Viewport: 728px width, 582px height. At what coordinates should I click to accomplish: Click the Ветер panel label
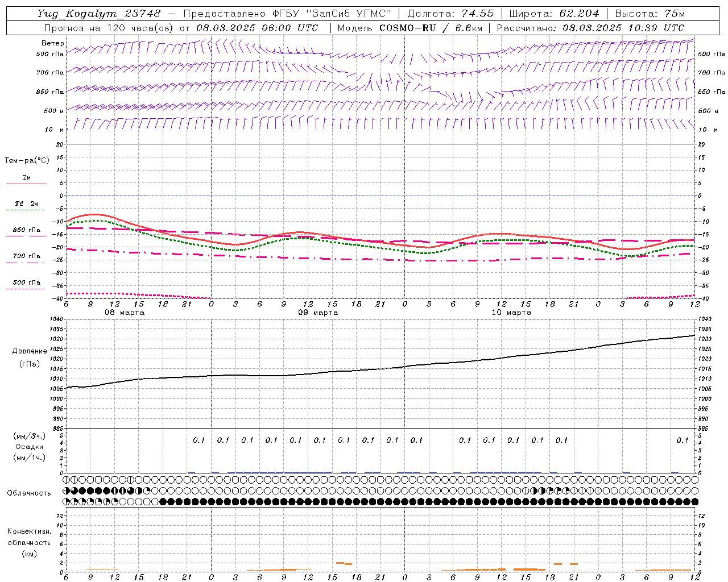pyautogui.click(x=53, y=43)
